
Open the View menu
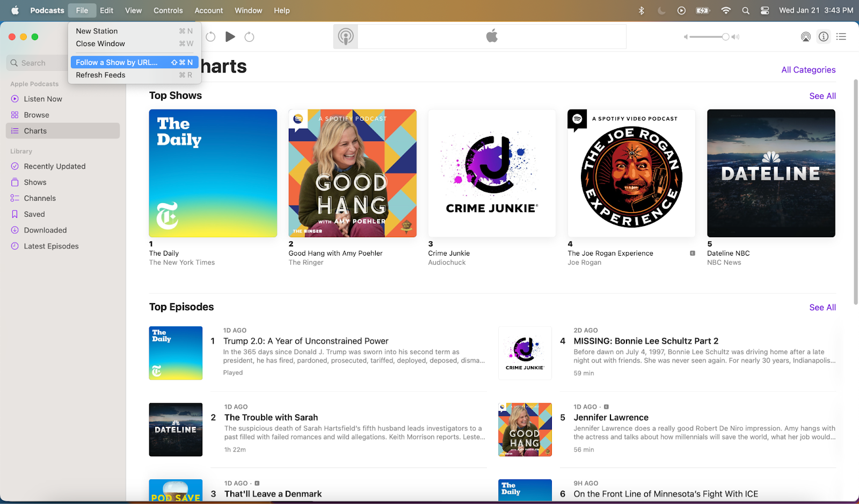(133, 10)
